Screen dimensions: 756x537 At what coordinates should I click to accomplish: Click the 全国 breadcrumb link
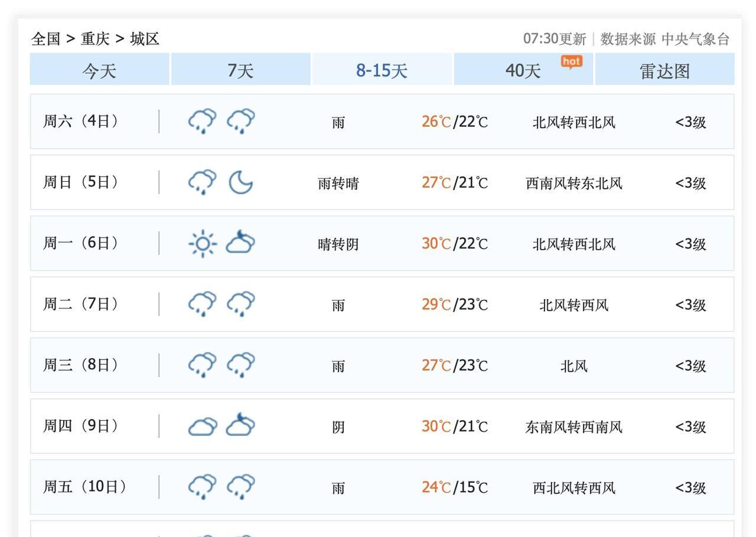click(x=46, y=39)
